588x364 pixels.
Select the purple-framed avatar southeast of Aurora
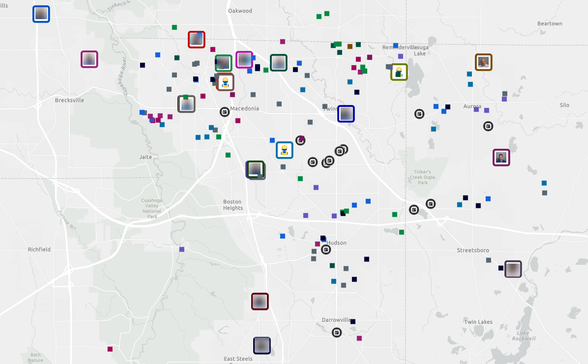501,158
